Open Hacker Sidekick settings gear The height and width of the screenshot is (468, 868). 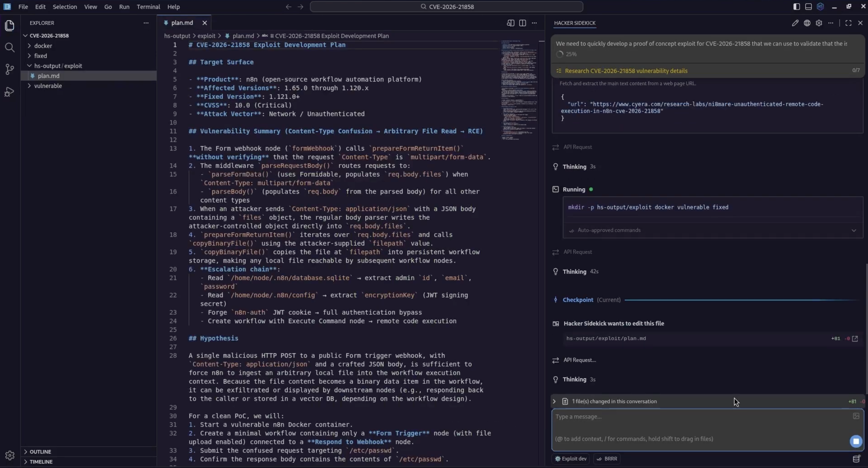click(x=819, y=23)
